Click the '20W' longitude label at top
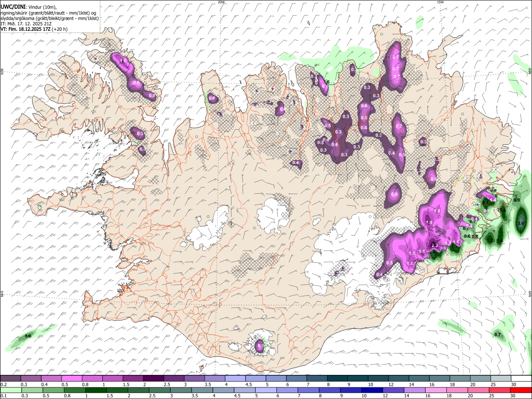The image size is (532, 399). (221, 2)
